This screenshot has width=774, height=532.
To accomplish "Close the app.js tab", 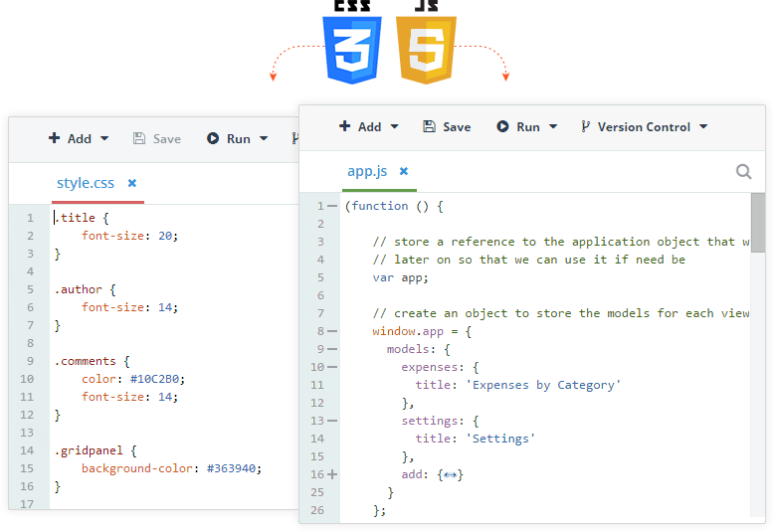I will (404, 171).
